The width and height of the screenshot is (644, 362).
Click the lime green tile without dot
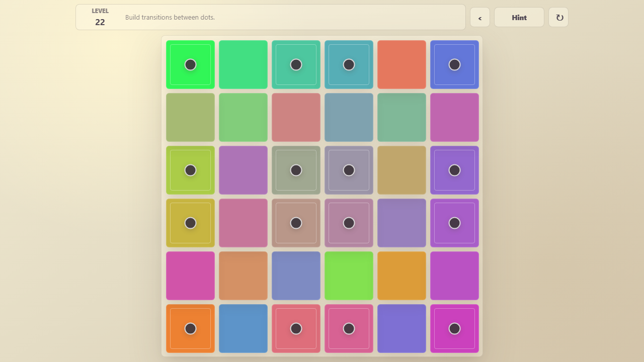349,276
